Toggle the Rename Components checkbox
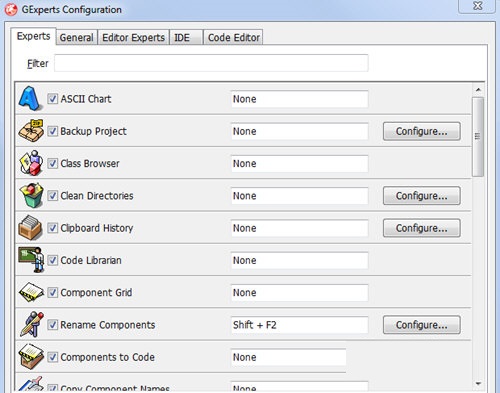 pos(52,325)
